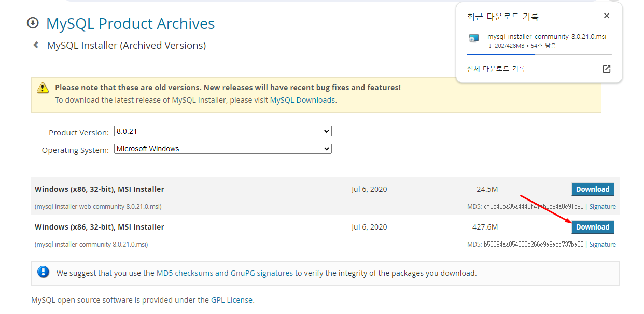
Task: Expand the Product Version dropdown
Action: (222, 132)
